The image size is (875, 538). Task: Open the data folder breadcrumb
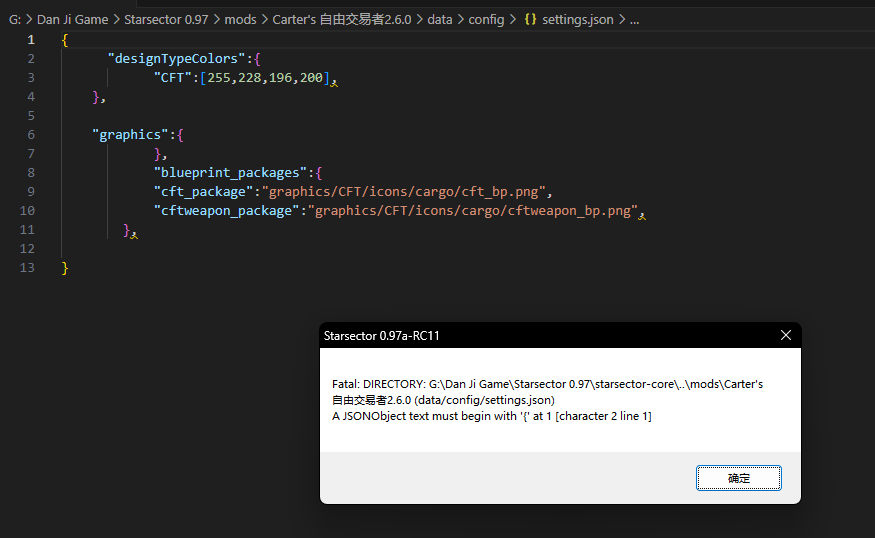[x=439, y=20]
